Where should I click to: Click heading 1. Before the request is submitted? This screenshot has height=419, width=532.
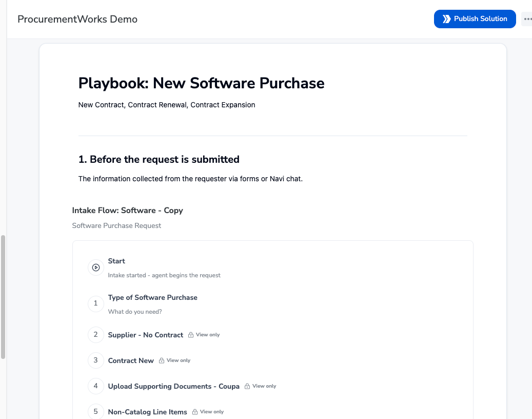pyautogui.click(x=159, y=159)
